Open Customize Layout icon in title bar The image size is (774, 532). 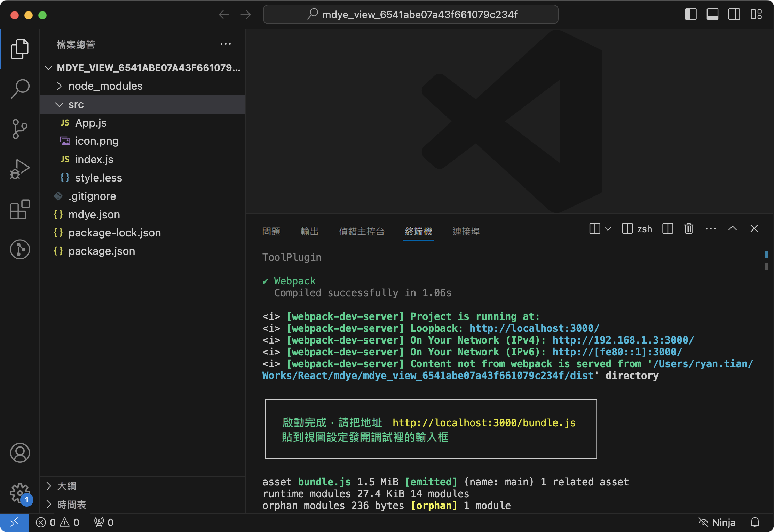[x=756, y=15]
